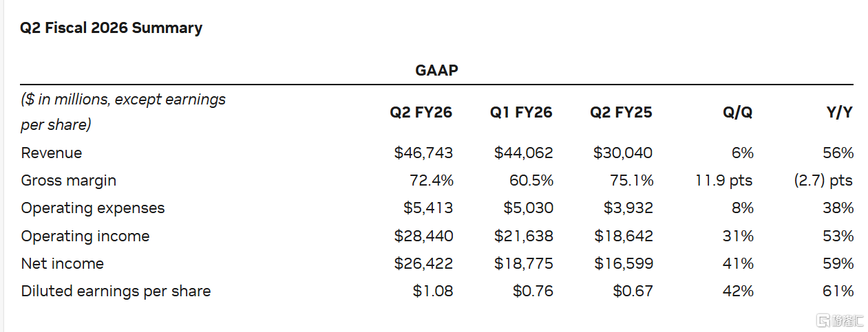Click the Net income row label
The height and width of the screenshot is (332, 868).
tap(63, 263)
